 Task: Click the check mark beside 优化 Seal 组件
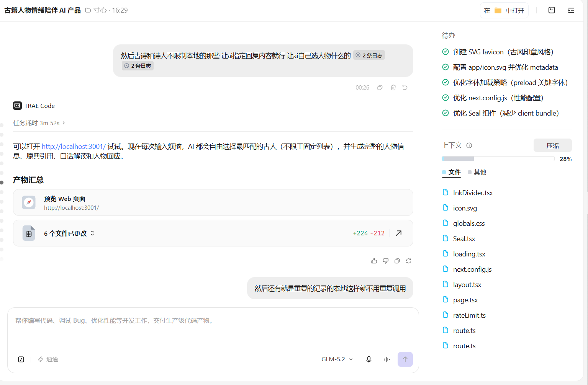[x=446, y=113]
